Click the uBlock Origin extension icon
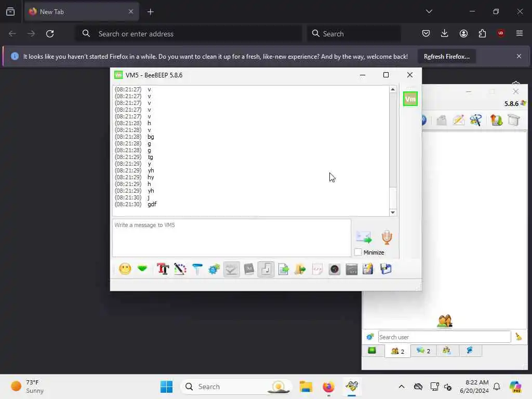Image resolution: width=532 pixels, height=399 pixels. point(500,33)
